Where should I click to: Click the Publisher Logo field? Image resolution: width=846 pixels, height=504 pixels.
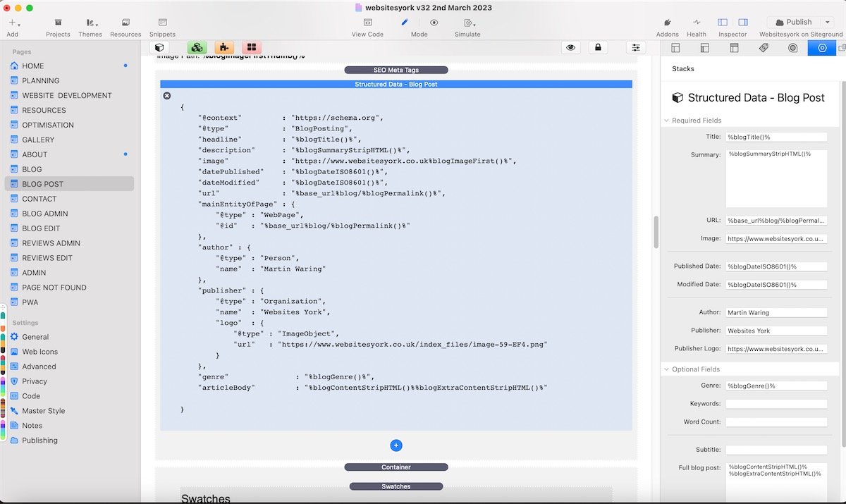[x=776, y=349]
